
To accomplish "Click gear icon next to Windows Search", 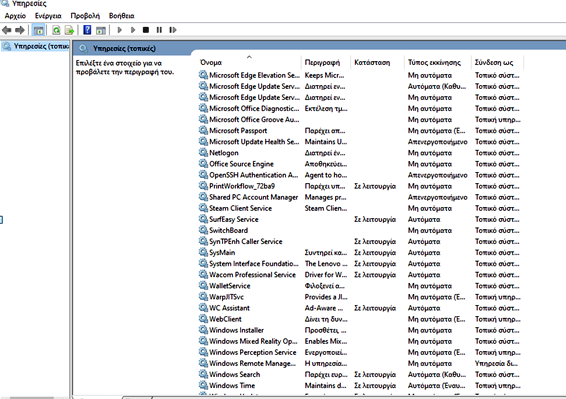I will tap(203, 374).
